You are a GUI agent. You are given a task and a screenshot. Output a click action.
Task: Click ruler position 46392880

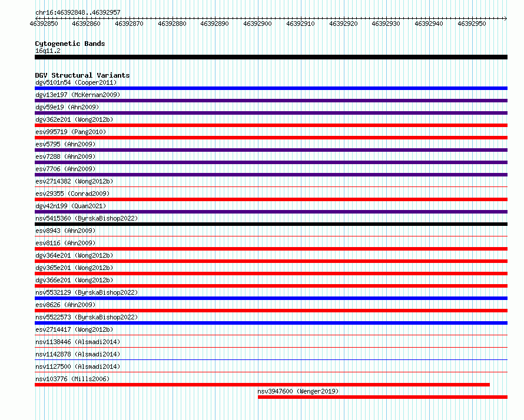(172, 24)
